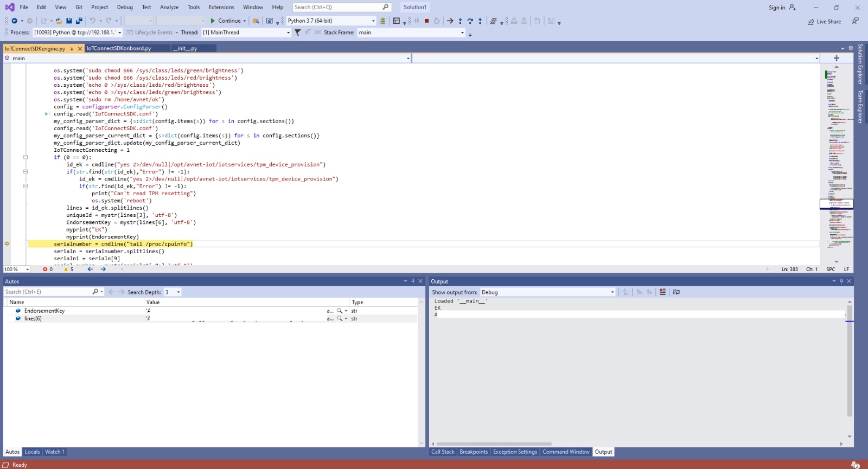Stop debugging with the red square icon
Image resolution: width=868 pixels, height=469 pixels.
426,21
